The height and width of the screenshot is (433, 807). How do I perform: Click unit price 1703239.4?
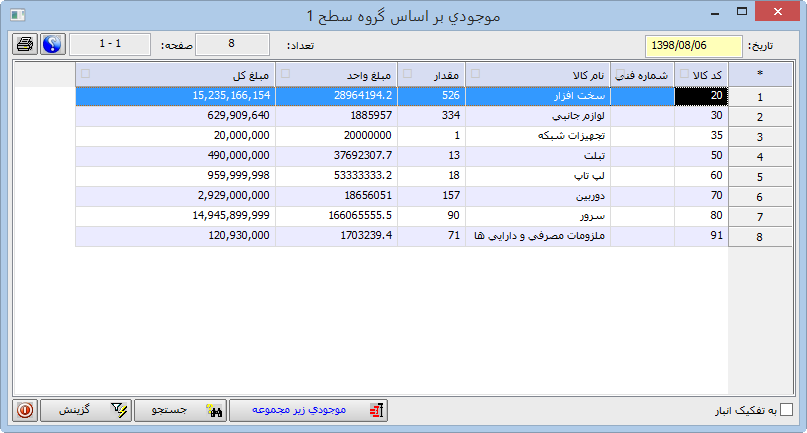point(366,236)
